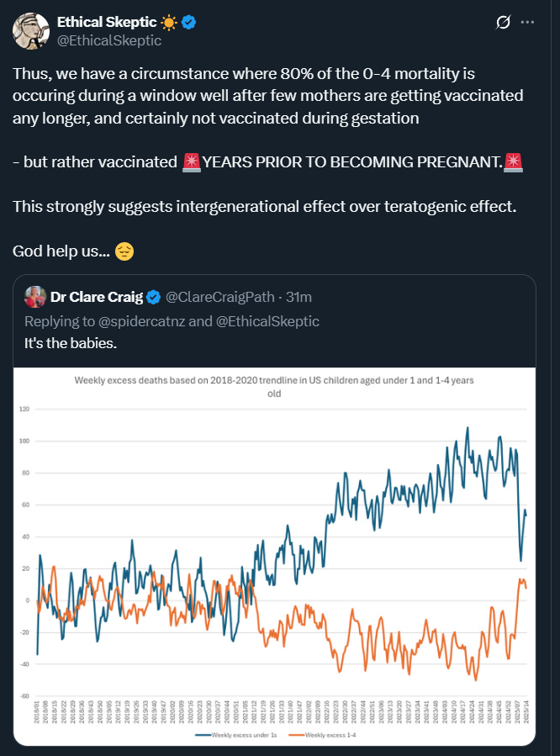Click the blue 'Weekly excess under 1s' legend swatch
This screenshot has width=560, height=756.
tap(203, 735)
